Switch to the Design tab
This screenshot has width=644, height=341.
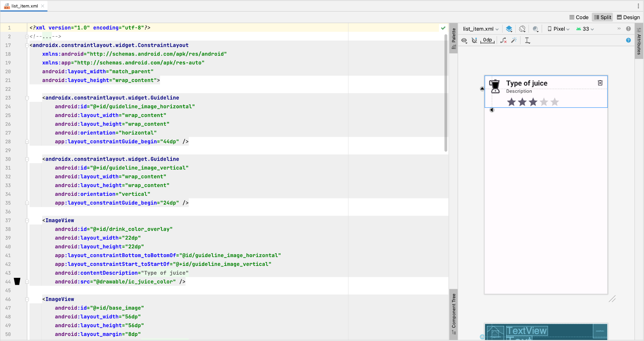(628, 17)
